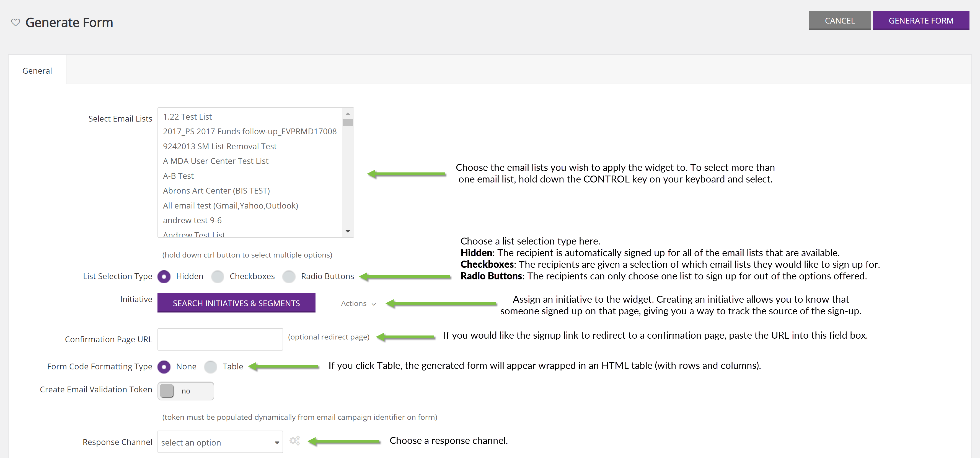This screenshot has height=458, width=980.
Task: Click the heart favorite icon
Action: pyautogui.click(x=15, y=22)
